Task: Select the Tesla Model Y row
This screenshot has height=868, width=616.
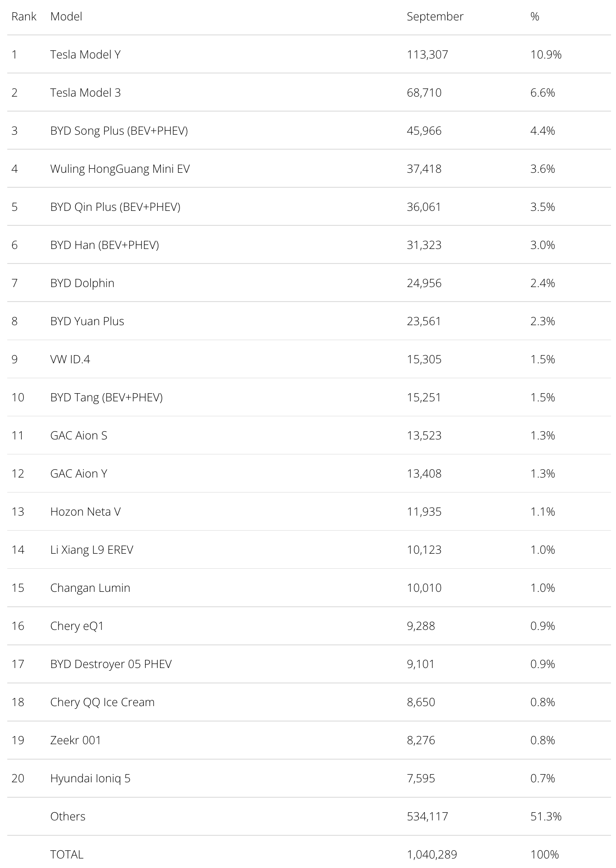Action: [x=309, y=54]
